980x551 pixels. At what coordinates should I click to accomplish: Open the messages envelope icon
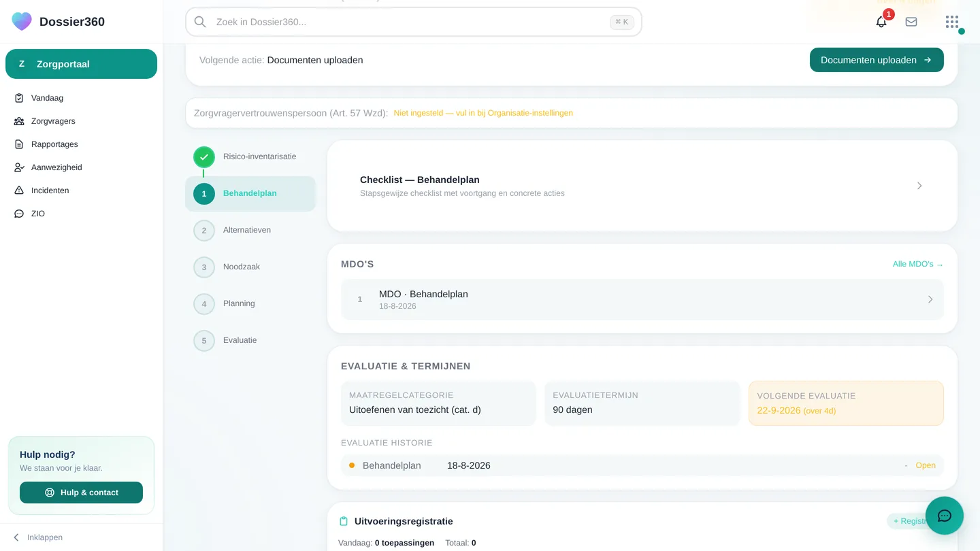click(911, 22)
